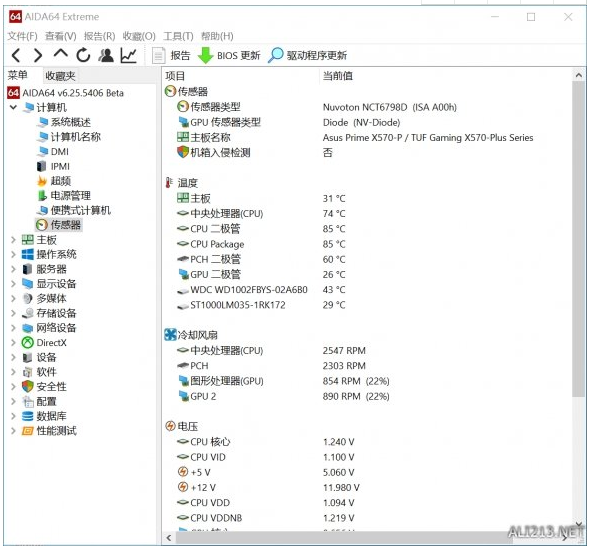Click the vertical scrollbar up arrow
The width and height of the screenshot is (589, 549).
click(578, 75)
